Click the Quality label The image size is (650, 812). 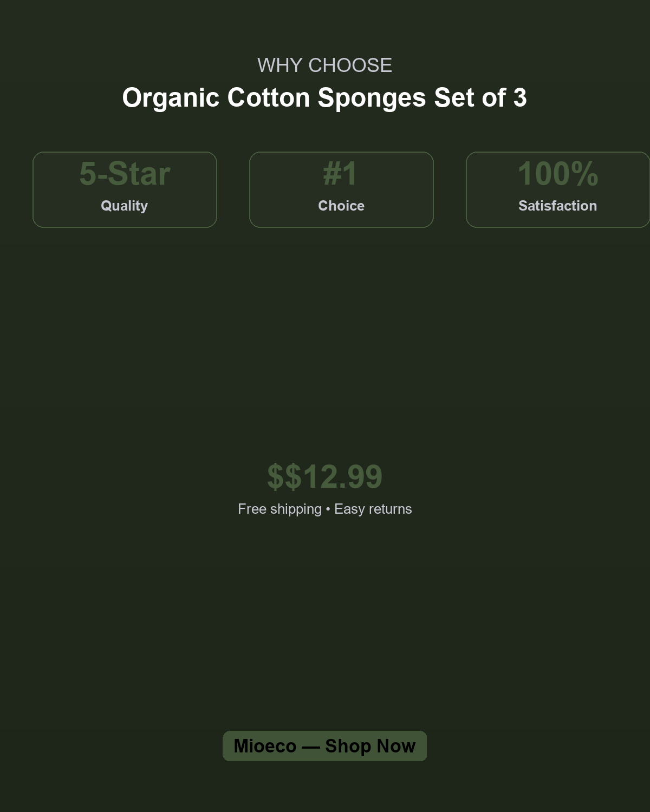pyautogui.click(x=124, y=206)
